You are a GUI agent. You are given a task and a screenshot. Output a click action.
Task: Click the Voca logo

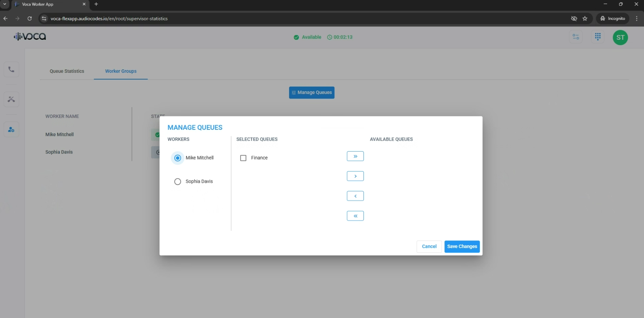[x=30, y=37]
